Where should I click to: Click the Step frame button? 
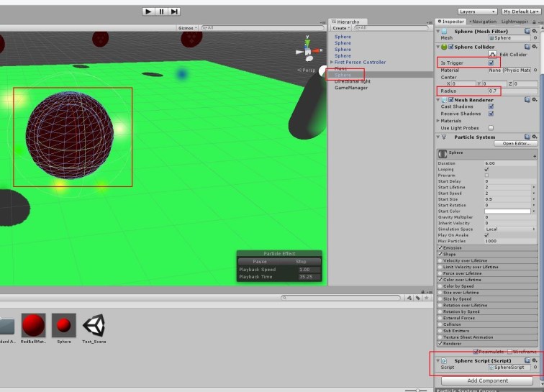(174, 12)
